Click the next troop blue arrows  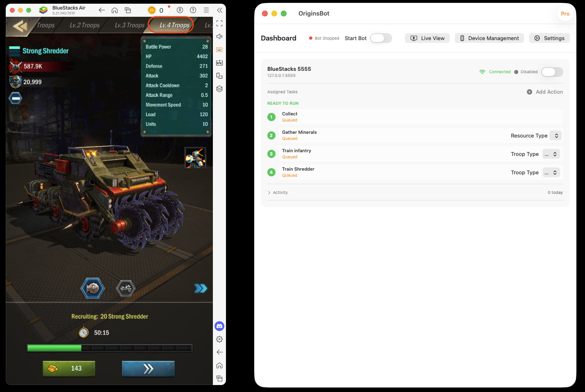[x=201, y=288]
